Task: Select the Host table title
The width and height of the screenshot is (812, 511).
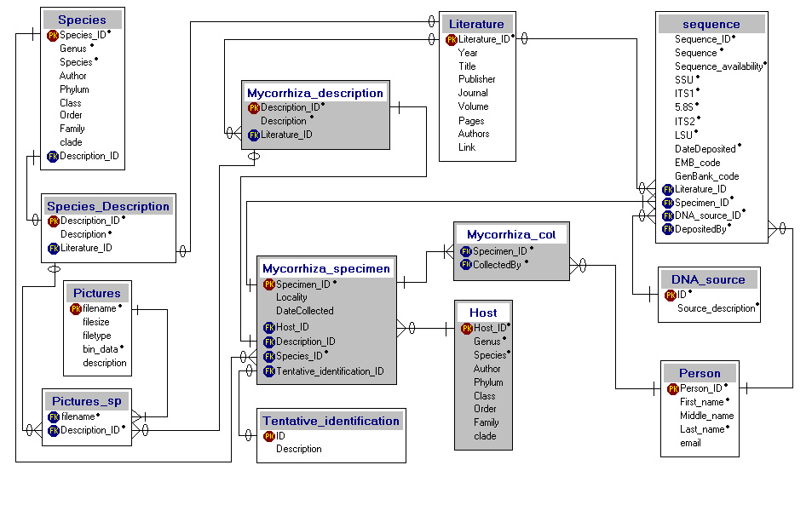Action: [x=483, y=313]
